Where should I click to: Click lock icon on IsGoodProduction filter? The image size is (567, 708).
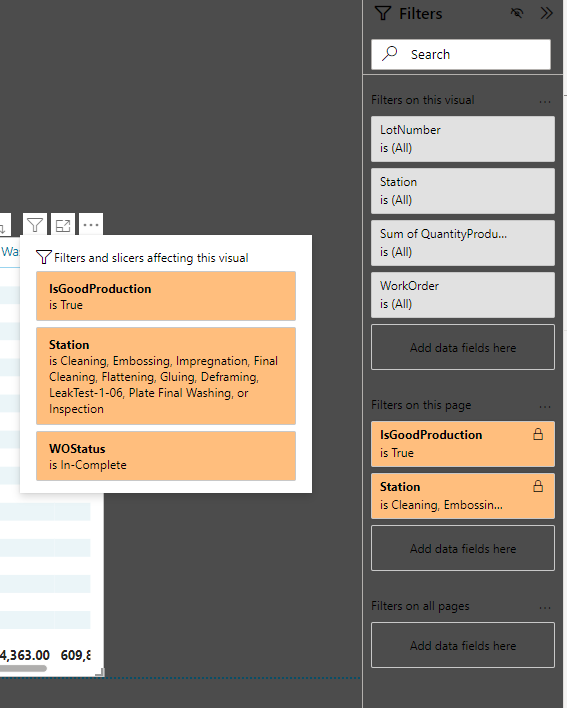click(538, 434)
